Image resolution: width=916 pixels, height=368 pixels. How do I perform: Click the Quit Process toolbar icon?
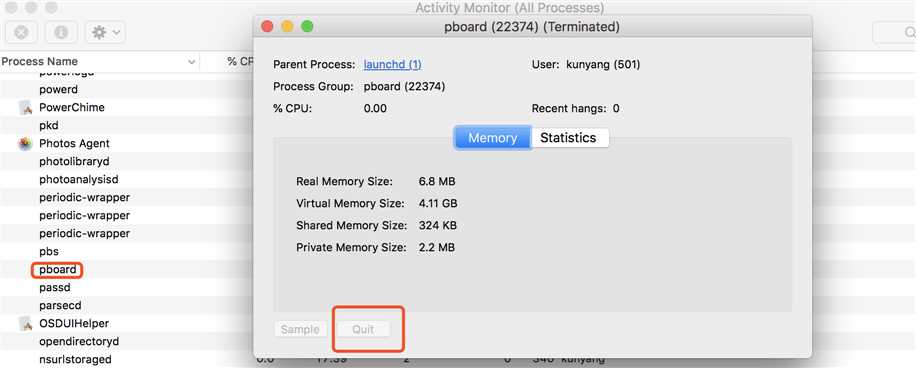click(21, 32)
